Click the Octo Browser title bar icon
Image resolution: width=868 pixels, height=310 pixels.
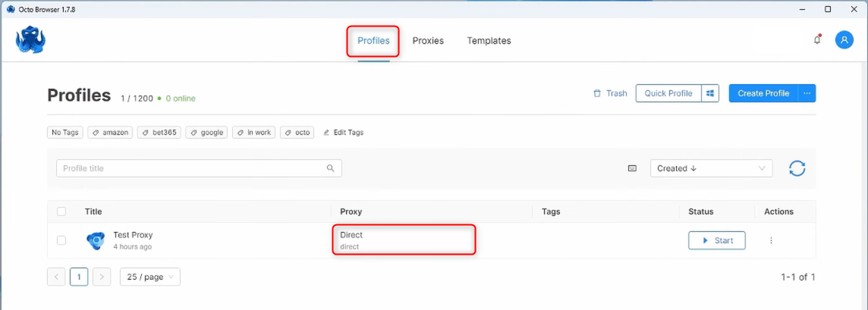coord(11,9)
